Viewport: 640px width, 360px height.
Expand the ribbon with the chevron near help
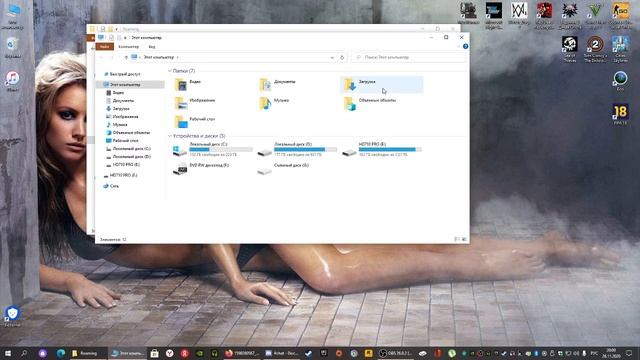click(458, 47)
